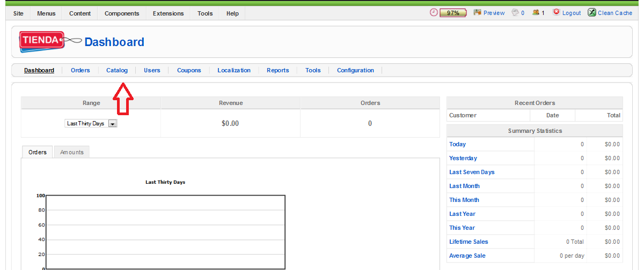Image resolution: width=644 pixels, height=270 pixels.
Task: Click the Revenue column header
Action: tap(231, 103)
